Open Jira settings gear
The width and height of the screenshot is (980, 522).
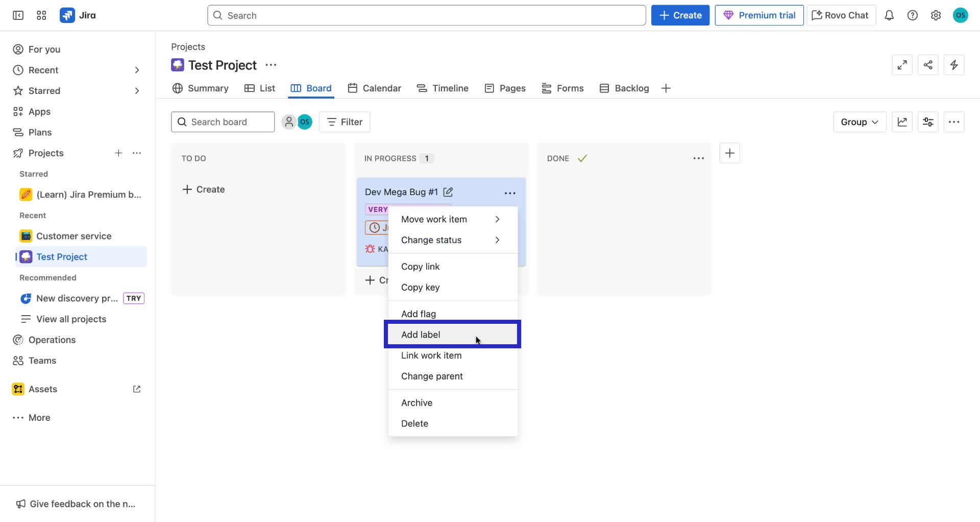click(x=936, y=15)
